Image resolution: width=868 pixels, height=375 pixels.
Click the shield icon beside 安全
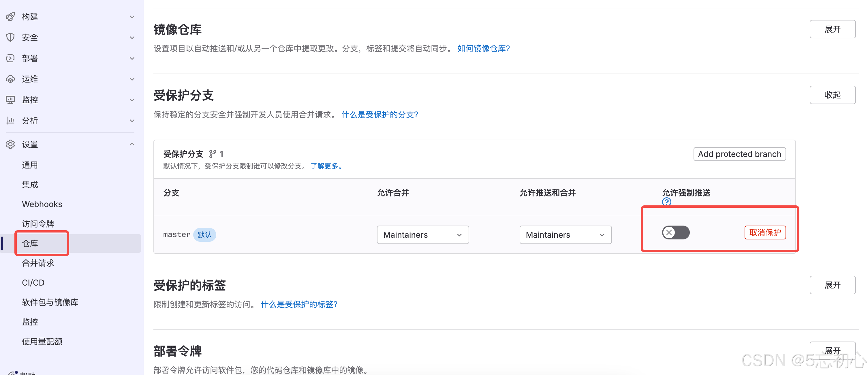[10, 37]
